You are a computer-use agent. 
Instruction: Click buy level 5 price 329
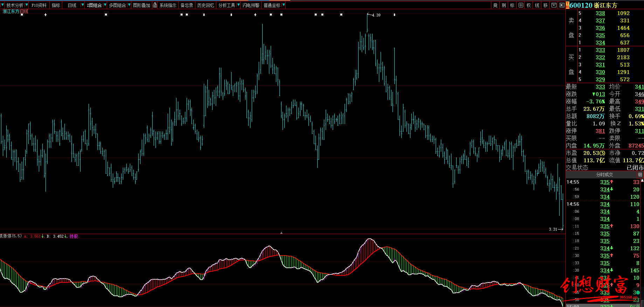(600, 80)
